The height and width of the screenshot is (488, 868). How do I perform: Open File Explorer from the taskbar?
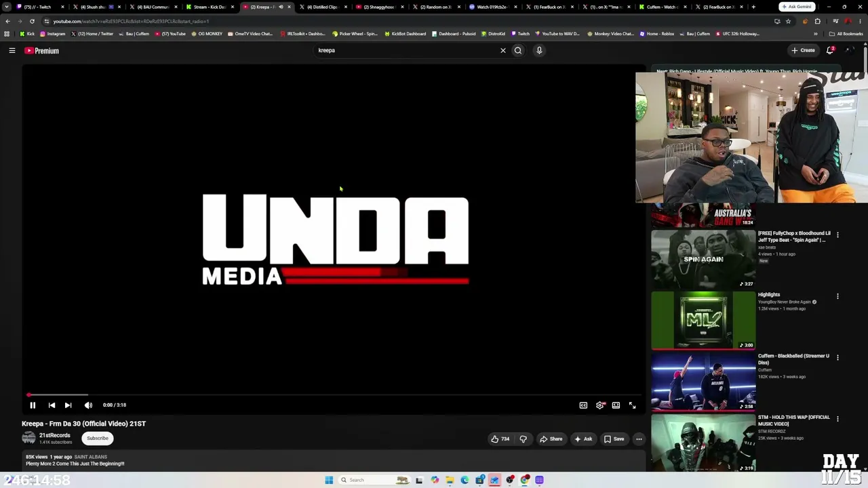(x=450, y=480)
